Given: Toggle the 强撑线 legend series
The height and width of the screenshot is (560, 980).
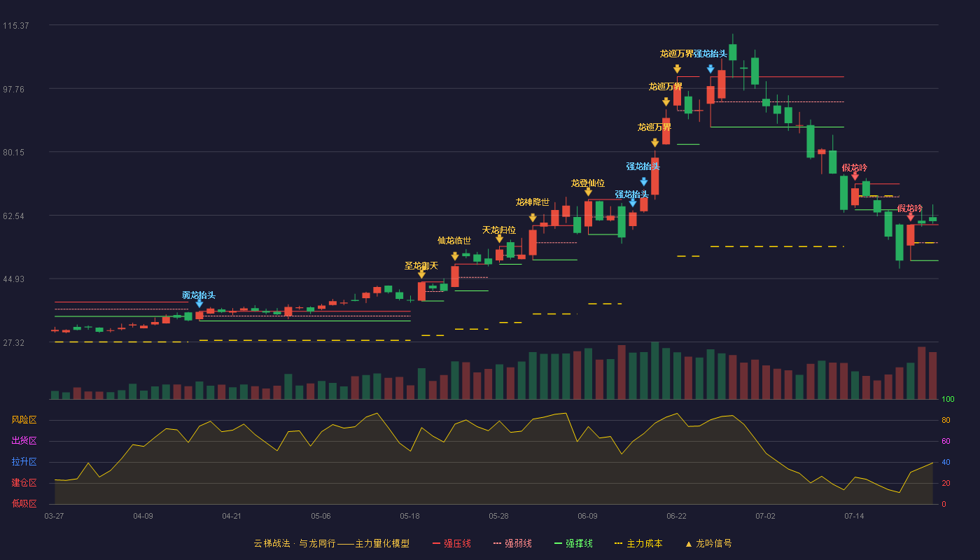Looking at the screenshot, I should [573, 543].
